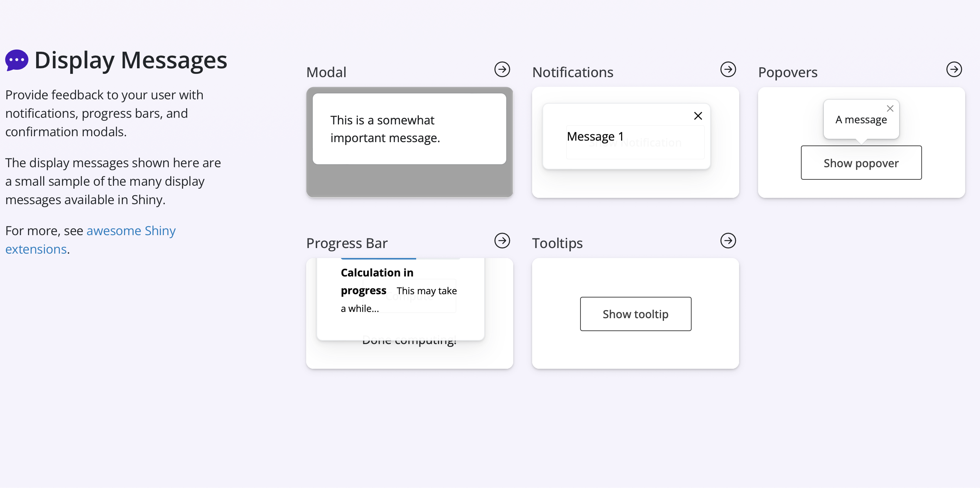The height and width of the screenshot is (488, 980).
Task: Click the Tooltips section title
Action: [557, 243]
